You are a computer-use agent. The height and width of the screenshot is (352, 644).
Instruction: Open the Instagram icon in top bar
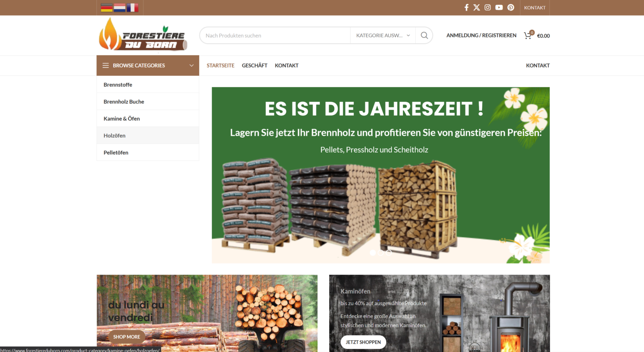tap(488, 8)
